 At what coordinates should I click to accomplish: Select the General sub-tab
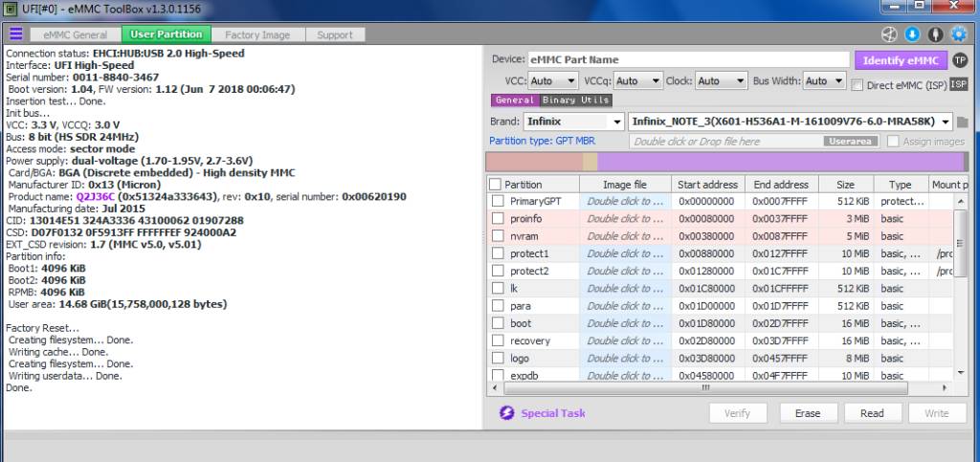click(x=514, y=99)
